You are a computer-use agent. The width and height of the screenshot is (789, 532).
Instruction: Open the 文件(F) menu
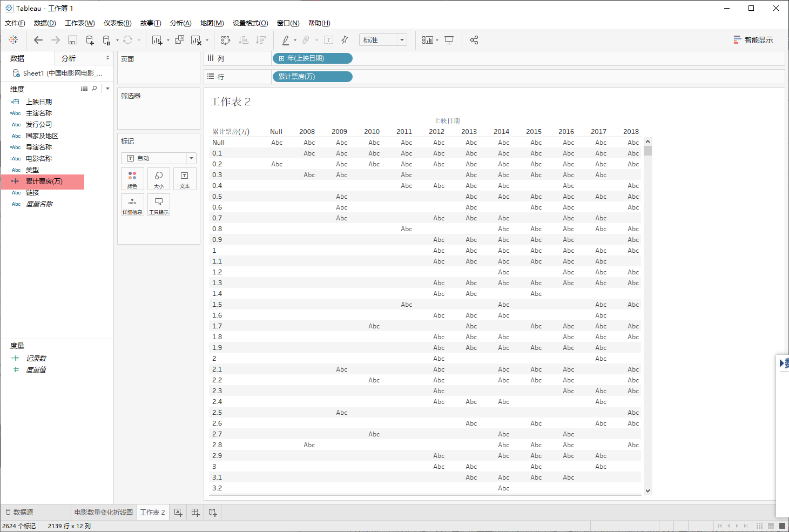point(15,23)
